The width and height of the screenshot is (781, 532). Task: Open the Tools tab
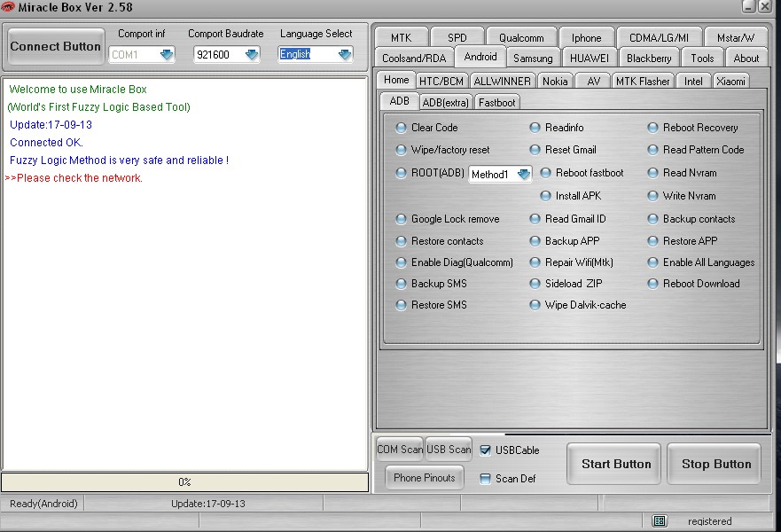pos(702,59)
